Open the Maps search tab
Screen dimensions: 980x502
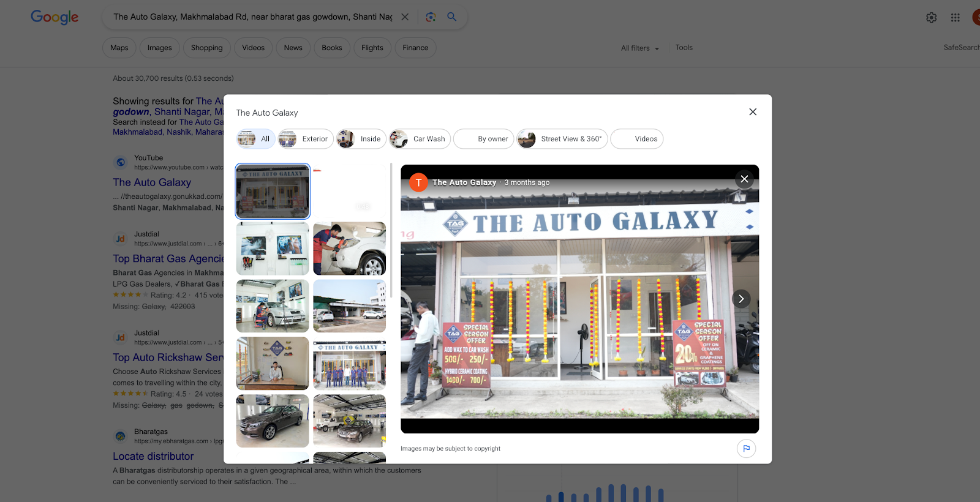119,48
